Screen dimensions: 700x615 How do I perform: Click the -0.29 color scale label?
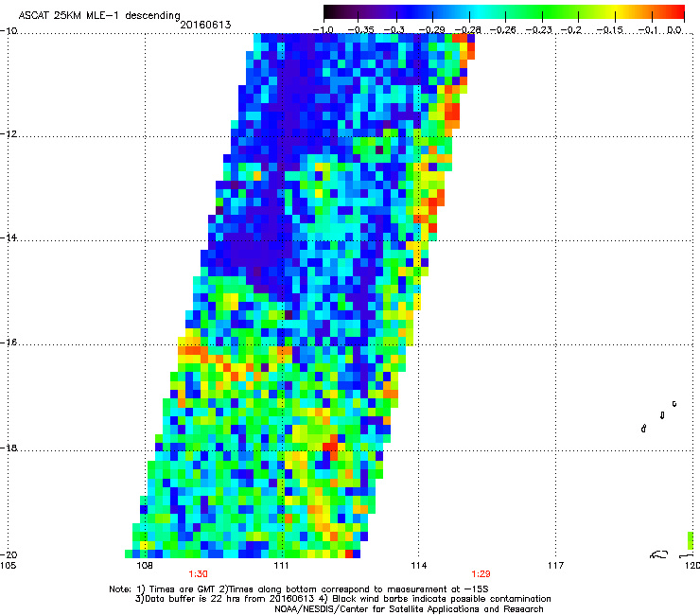[x=431, y=30]
